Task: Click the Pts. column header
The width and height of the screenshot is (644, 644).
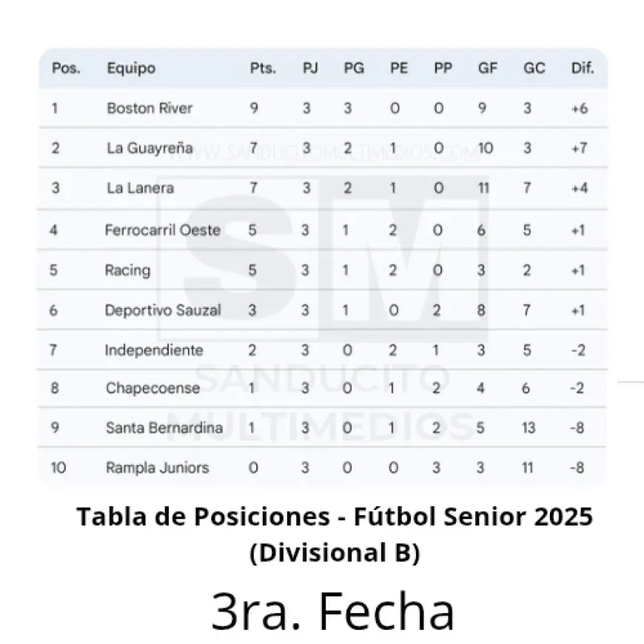Action: [x=263, y=68]
